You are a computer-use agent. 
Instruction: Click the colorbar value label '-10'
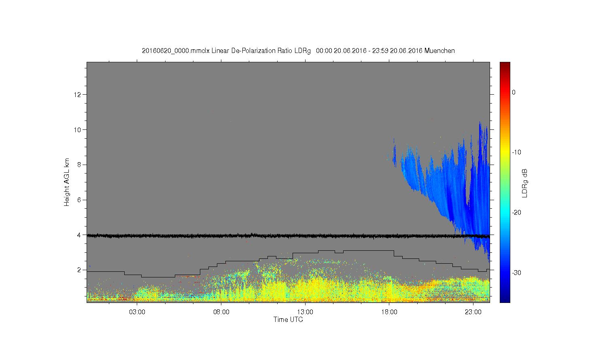tap(516, 152)
